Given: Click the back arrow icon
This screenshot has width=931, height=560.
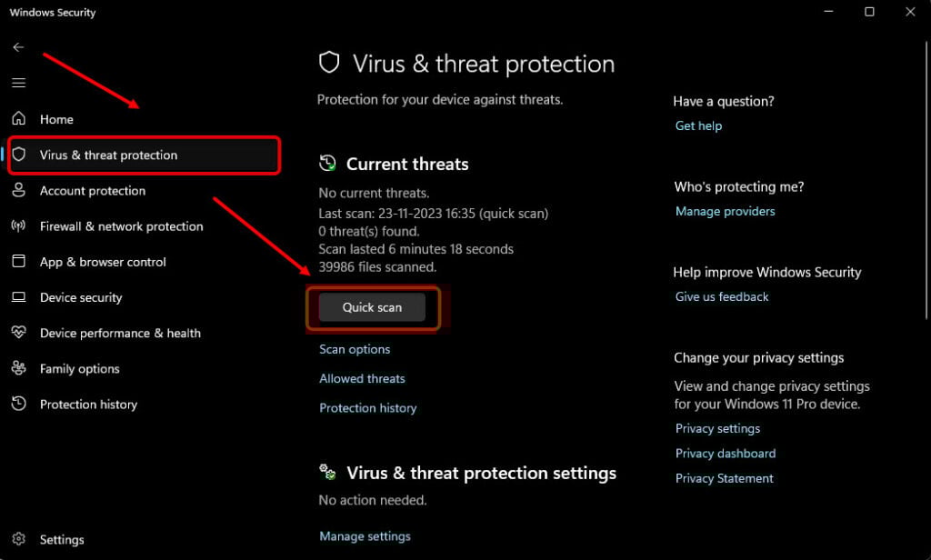Looking at the screenshot, I should (x=18, y=47).
